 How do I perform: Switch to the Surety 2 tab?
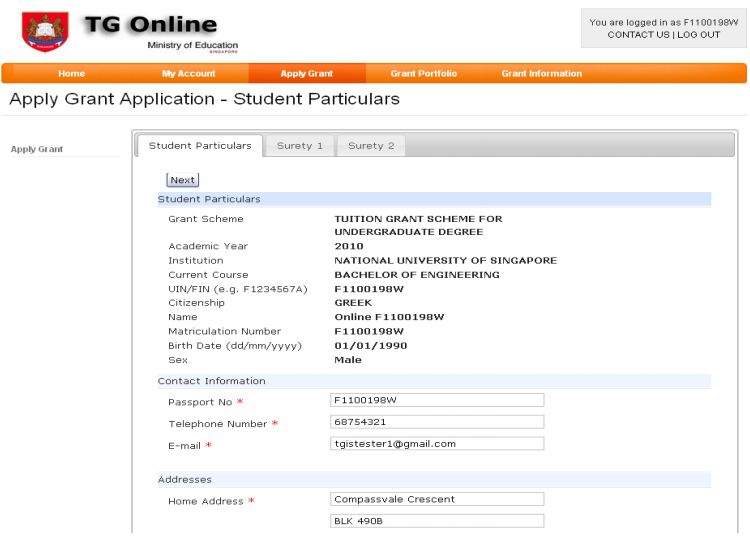click(x=370, y=146)
